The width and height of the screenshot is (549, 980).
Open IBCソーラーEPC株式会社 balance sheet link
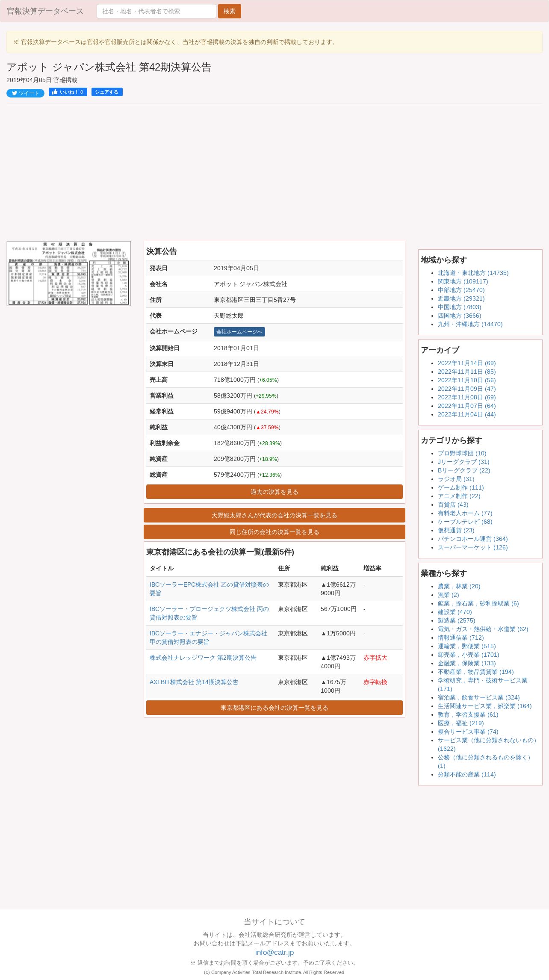(209, 589)
